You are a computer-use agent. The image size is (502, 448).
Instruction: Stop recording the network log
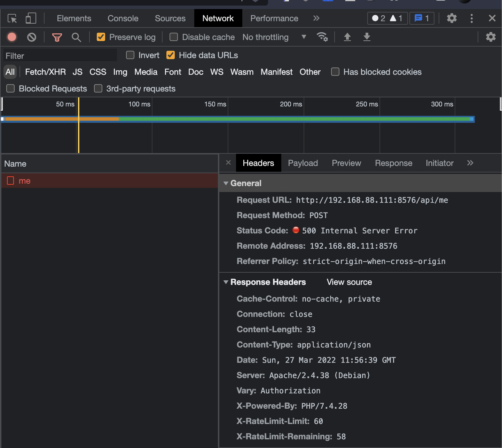click(x=12, y=37)
